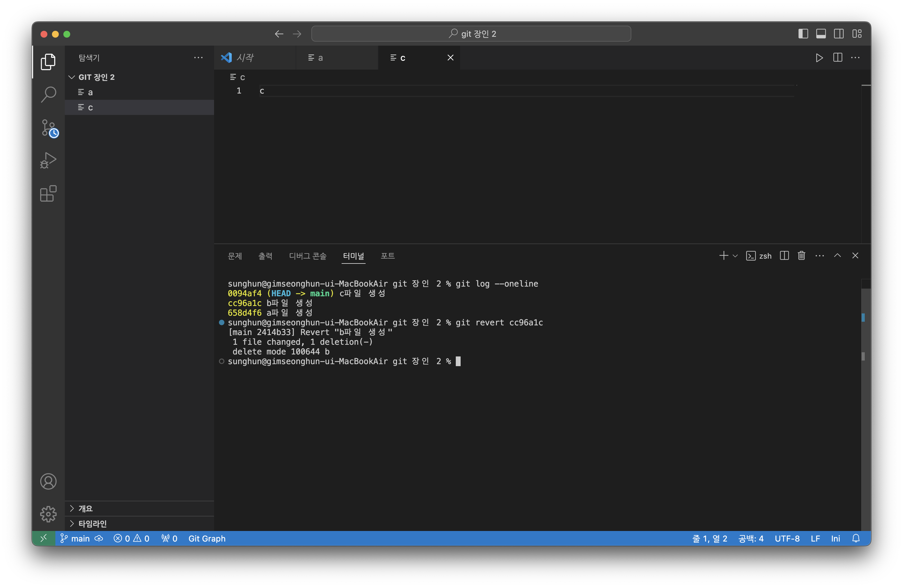Open the Accounts profile icon
This screenshot has width=903, height=588.
(x=49, y=481)
